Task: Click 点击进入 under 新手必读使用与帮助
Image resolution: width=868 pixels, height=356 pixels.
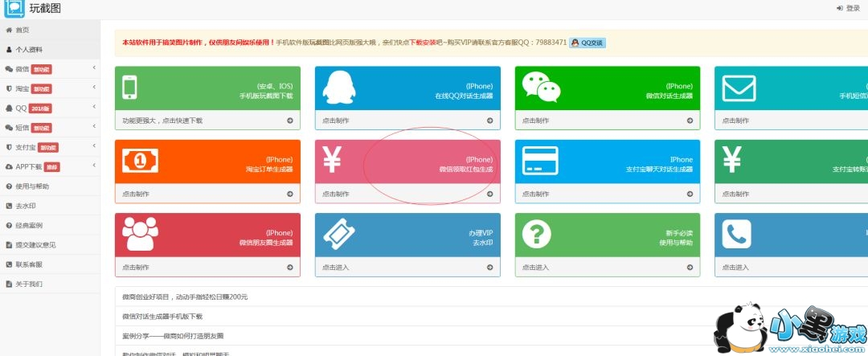Action: pos(535,267)
